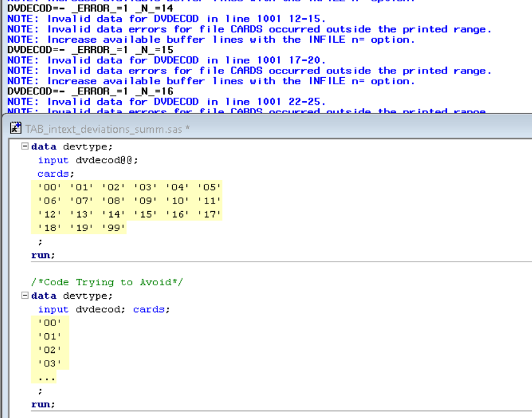Image resolution: width=532 pixels, height=418 pixels.
Task: Click the SAS editor icon in title bar
Action: 15,129
